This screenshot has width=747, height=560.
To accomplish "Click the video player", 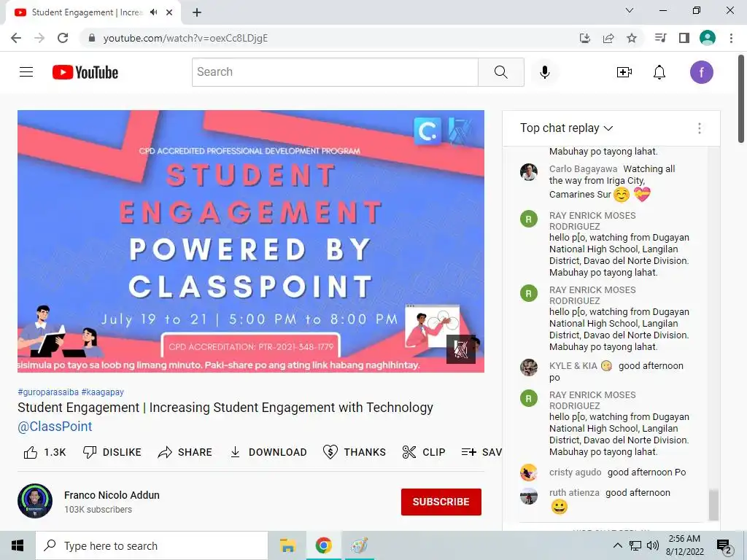I will [251, 241].
